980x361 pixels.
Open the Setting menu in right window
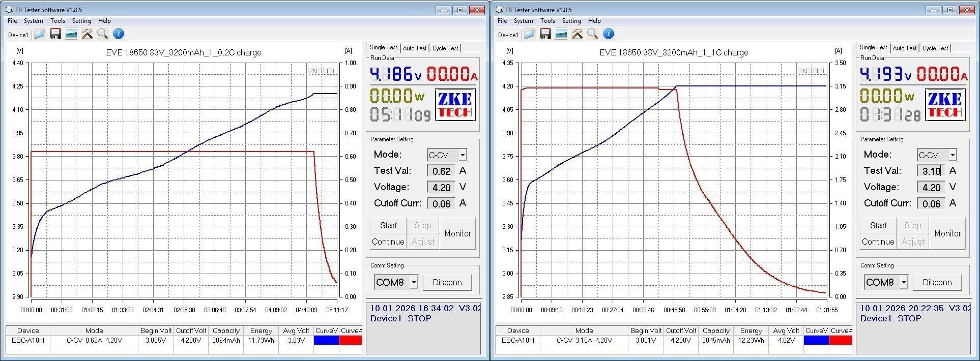(571, 21)
